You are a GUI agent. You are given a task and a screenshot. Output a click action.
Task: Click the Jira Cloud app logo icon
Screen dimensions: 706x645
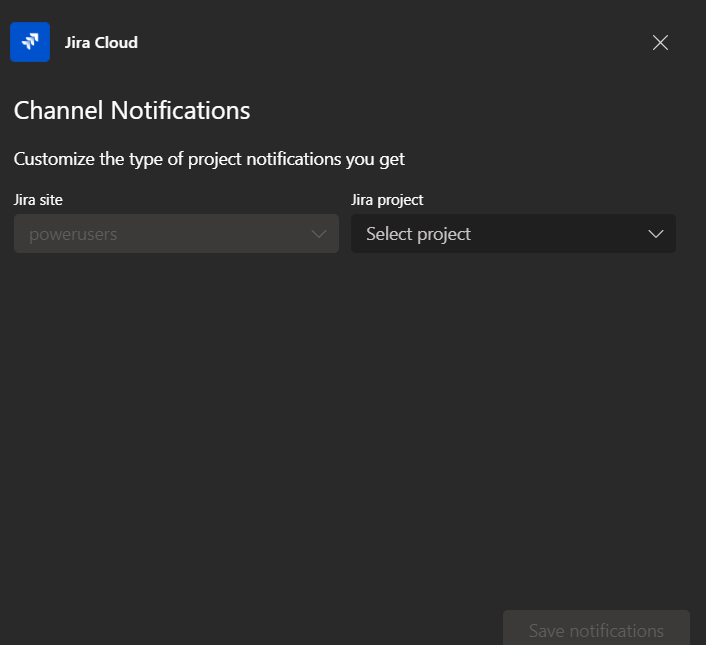[x=30, y=42]
